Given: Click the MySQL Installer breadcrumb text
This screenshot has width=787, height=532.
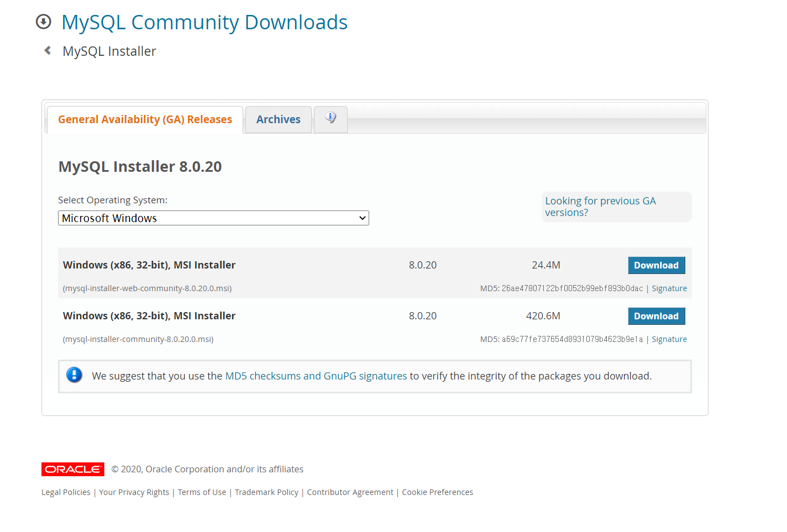Looking at the screenshot, I should 109,51.
